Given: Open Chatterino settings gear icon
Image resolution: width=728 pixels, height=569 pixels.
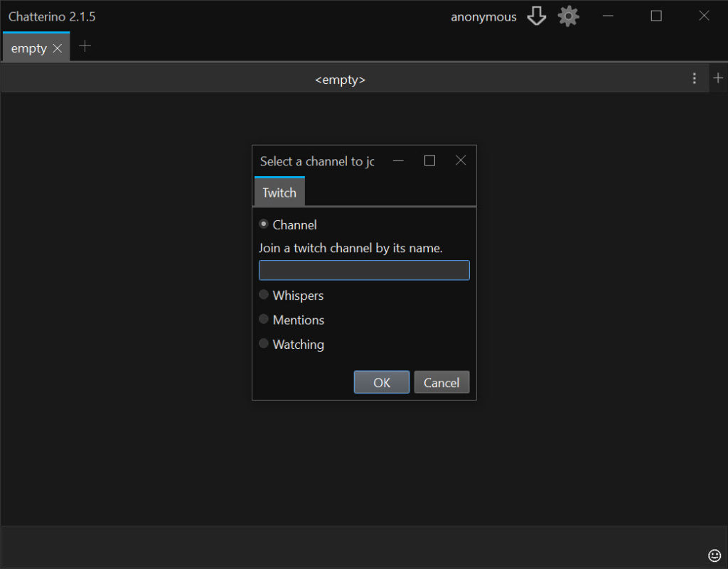Looking at the screenshot, I should (x=568, y=17).
